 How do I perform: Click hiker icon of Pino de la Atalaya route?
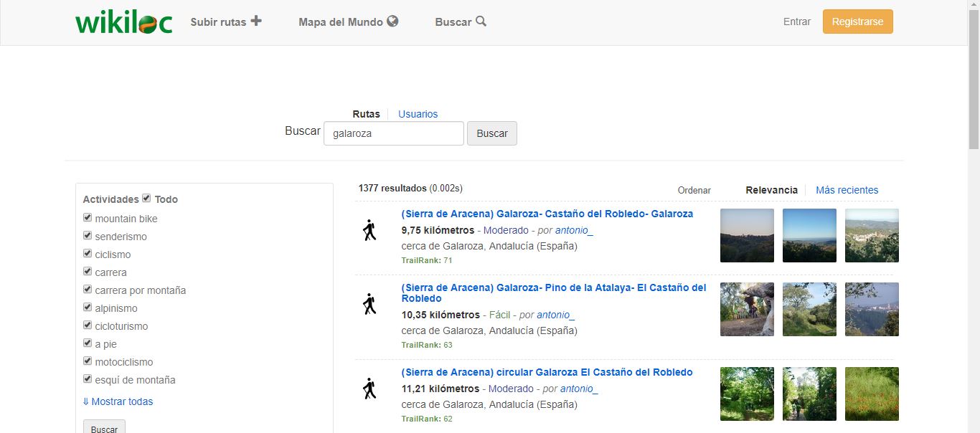click(x=369, y=304)
